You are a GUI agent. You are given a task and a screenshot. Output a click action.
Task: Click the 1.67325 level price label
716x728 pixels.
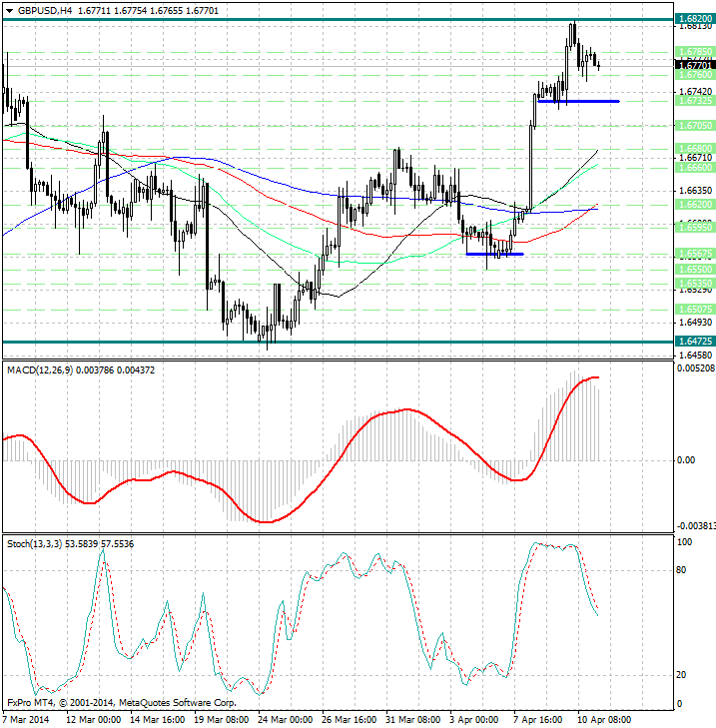(x=693, y=101)
